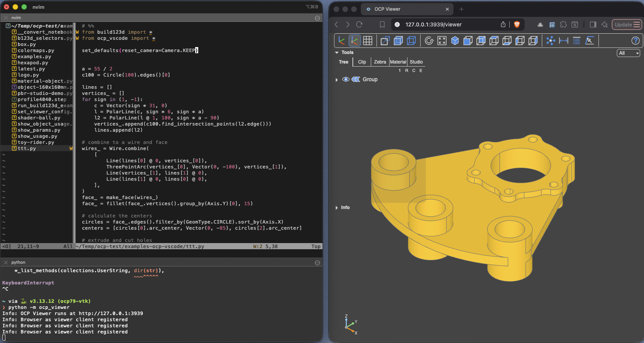Image resolution: width=644 pixels, height=343 pixels.
Task: Switch to perspective camera icon
Action: [385, 41]
